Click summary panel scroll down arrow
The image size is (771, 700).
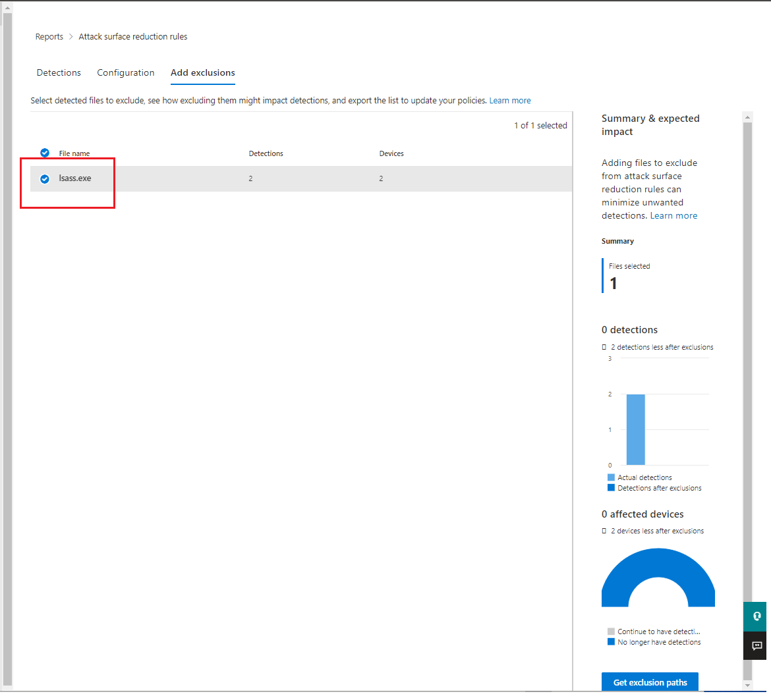[747, 686]
